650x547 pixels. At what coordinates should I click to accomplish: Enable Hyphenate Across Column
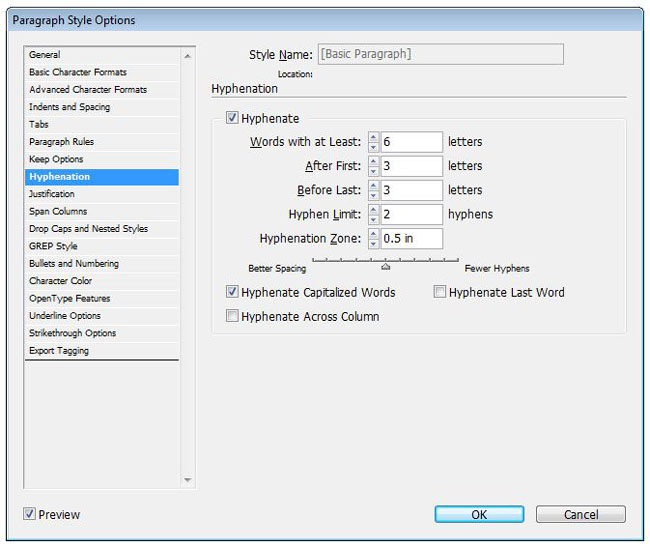pos(232,316)
